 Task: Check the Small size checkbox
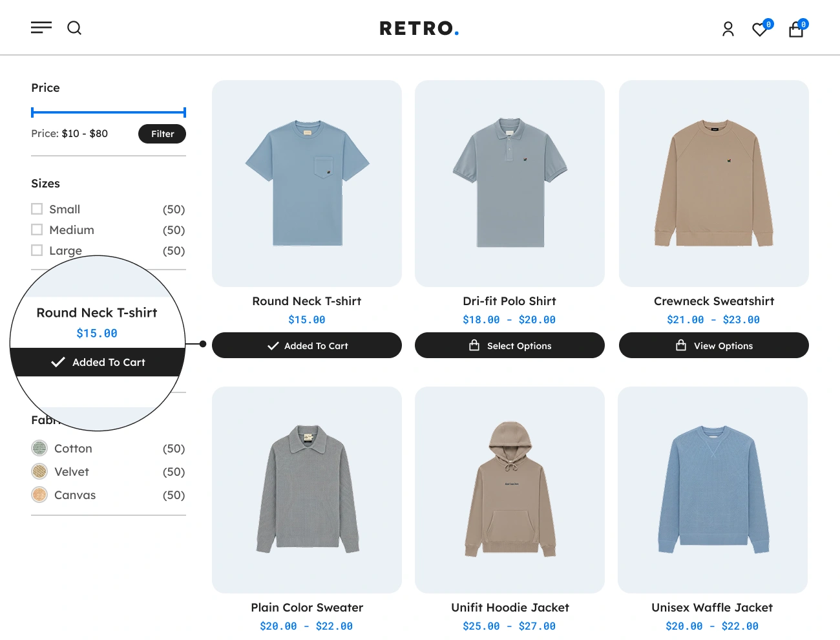[37, 209]
